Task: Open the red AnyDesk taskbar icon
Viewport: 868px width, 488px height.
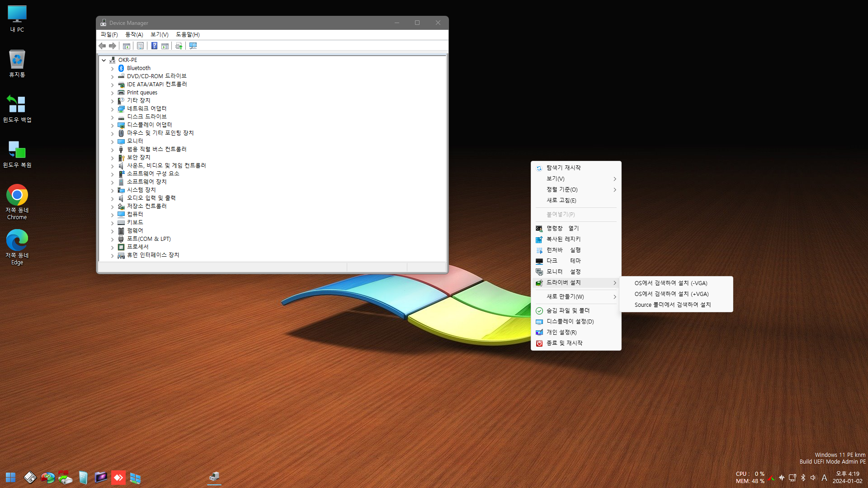Action: (118, 478)
